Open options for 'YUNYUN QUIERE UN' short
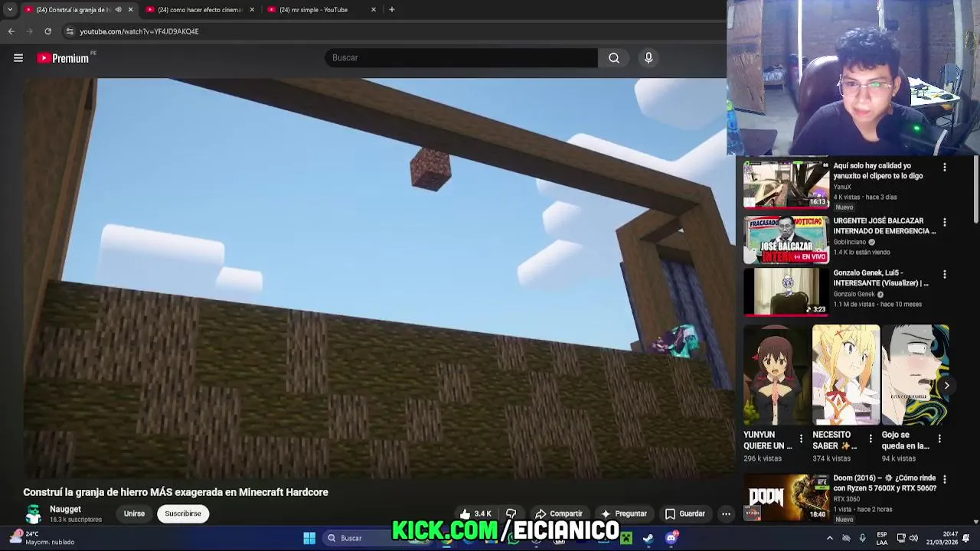This screenshot has width=980, height=551. [x=801, y=439]
